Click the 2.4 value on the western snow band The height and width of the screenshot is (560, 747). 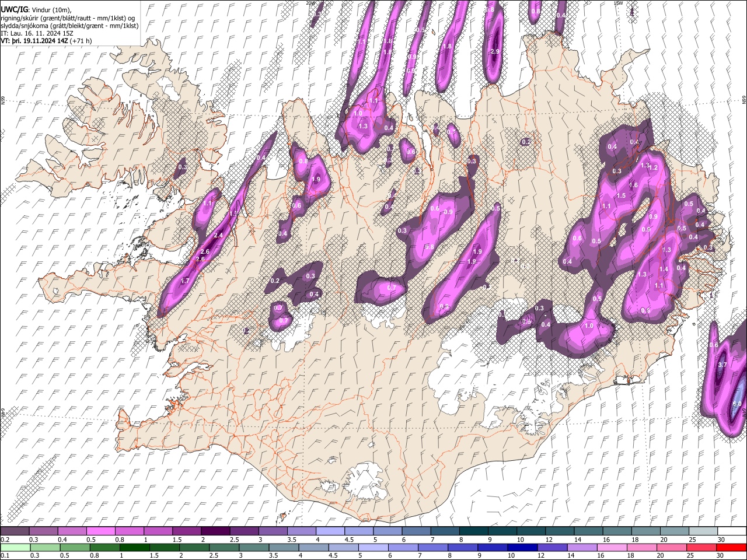click(219, 235)
